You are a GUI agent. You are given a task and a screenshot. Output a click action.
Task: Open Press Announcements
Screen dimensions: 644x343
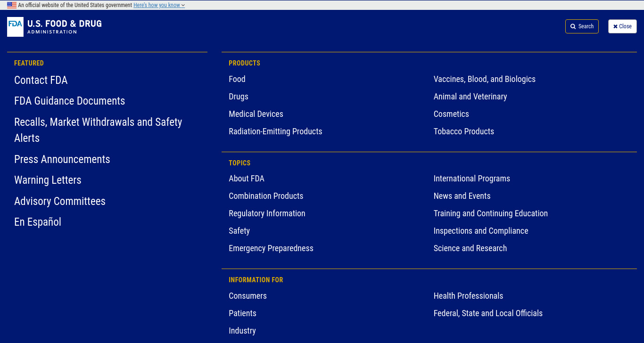click(62, 159)
